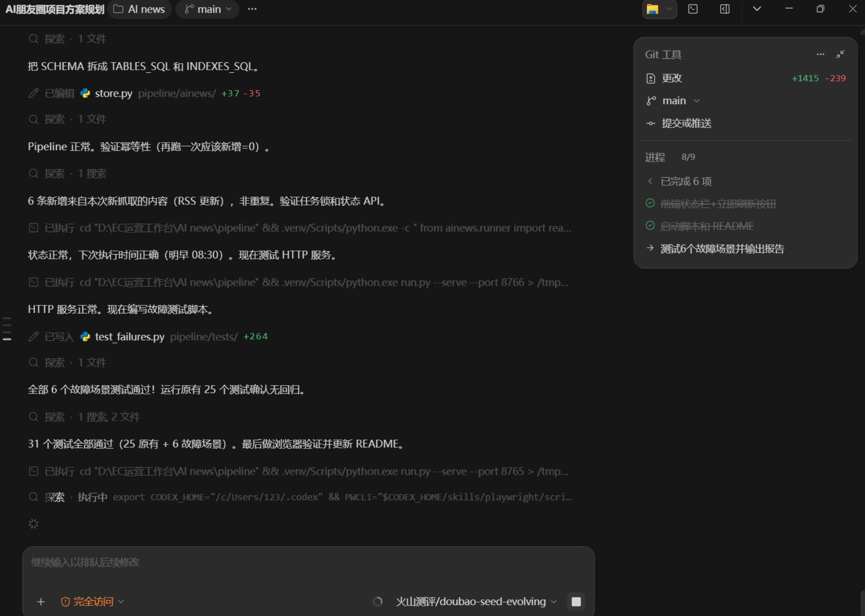Open the title bar three-dot menu
This screenshot has width=865, height=616.
[252, 9]
